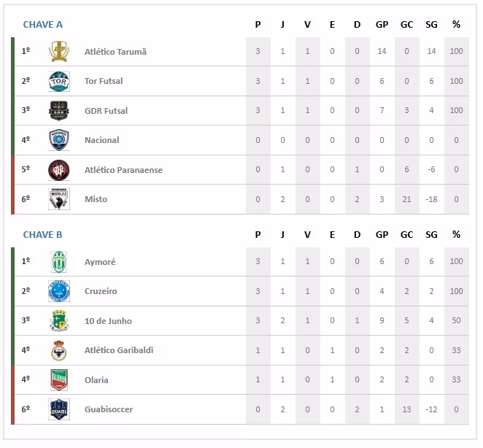Viewport: 483px width, 448px height.
Task: Click the SG column header in Chave B
Action: pos(431,235)
